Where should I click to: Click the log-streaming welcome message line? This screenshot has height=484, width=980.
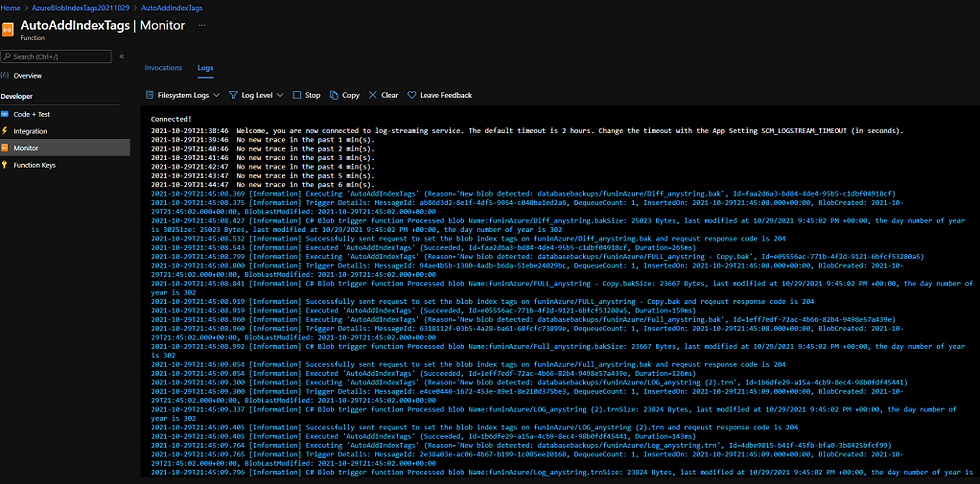[x=527, y=131]
